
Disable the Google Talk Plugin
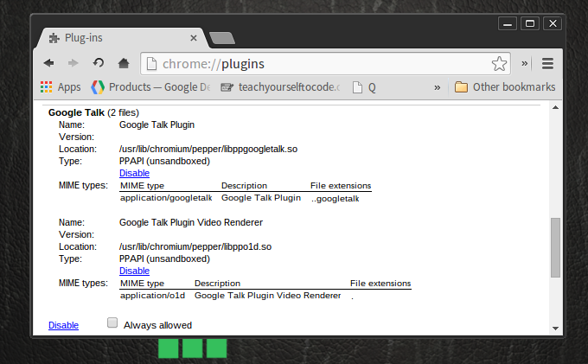click(x=134, y=173)
